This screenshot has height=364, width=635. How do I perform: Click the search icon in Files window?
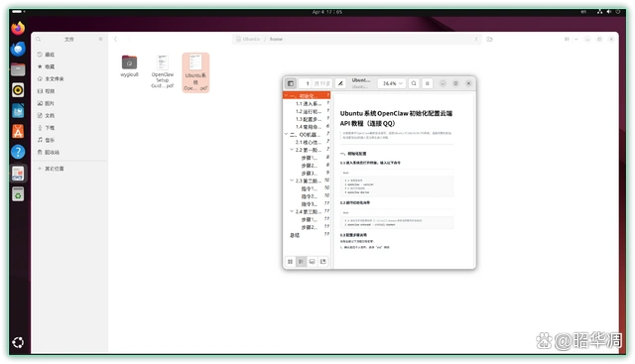(x=39, y=40)
